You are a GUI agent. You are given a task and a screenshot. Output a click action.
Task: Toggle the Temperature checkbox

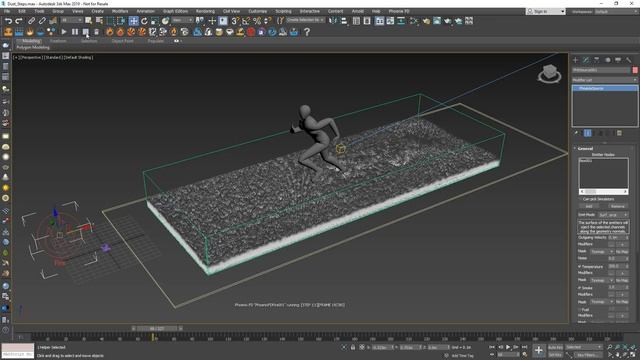tap(580, 267)
